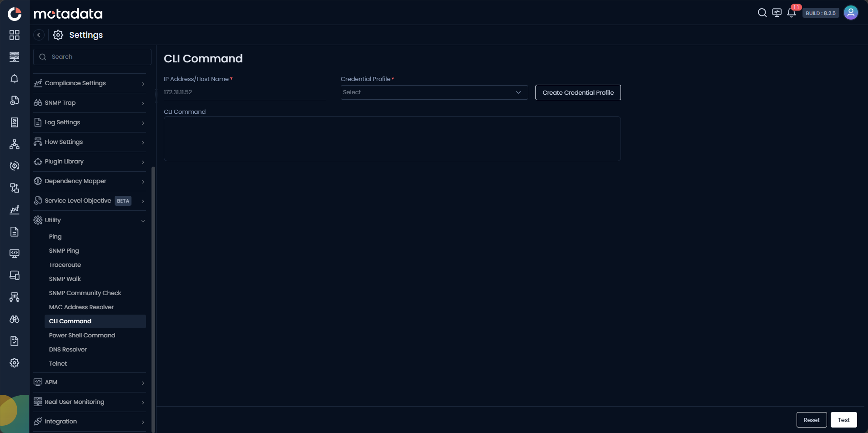The width and height of the screenshot is (868, 433).
Task: Click the global search magnifier in header
Action: coord(762,13)
